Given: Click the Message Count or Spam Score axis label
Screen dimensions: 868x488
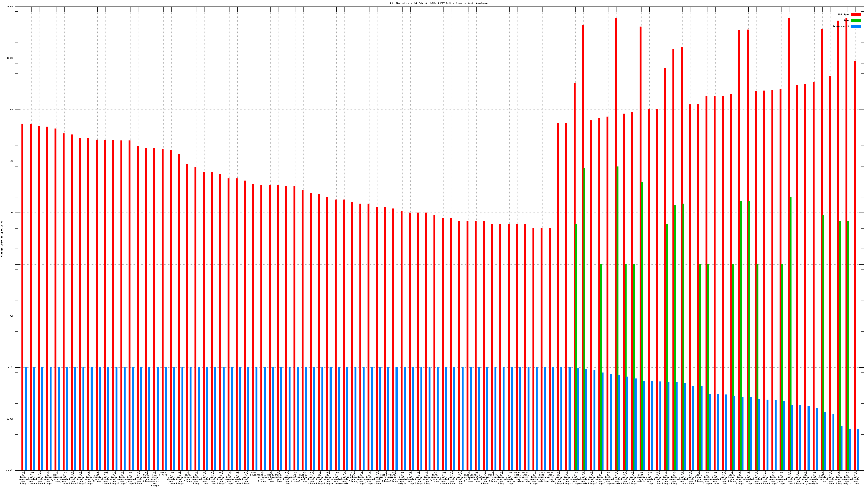Looking at the screenshot, I should tap(2, 239).
